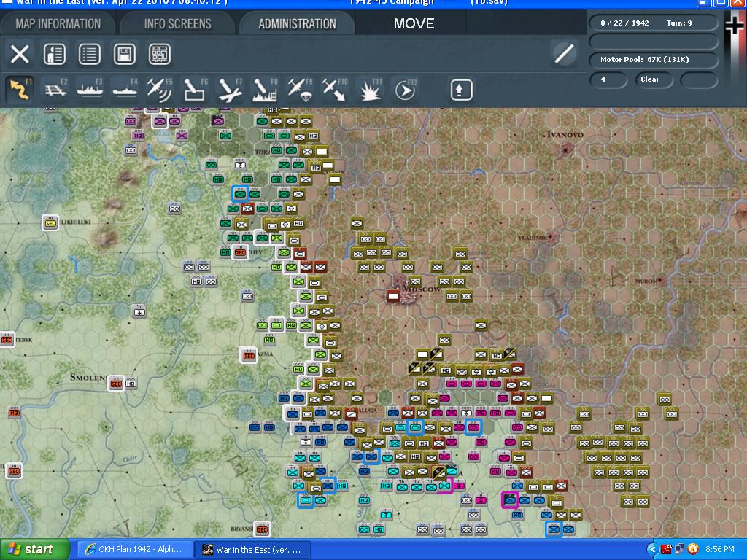The width and height of the screenshot is (747, 560).
Task: Switch to the ADMINISTRATION tab
Action: point(296,23)
